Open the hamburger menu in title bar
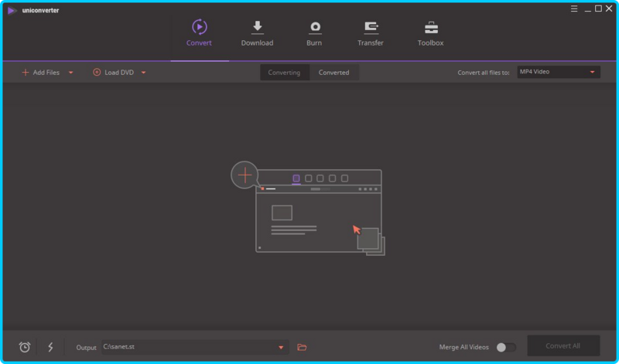 tap(574, 9)
